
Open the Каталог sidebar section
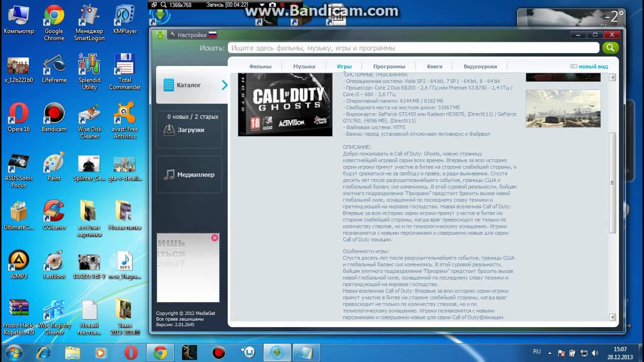click(192, 85)
